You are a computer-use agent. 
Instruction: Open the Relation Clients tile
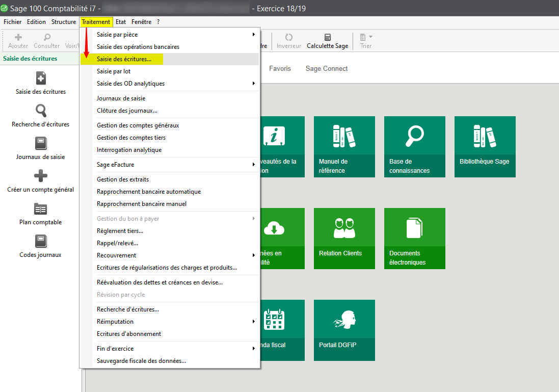click(344, 238)
